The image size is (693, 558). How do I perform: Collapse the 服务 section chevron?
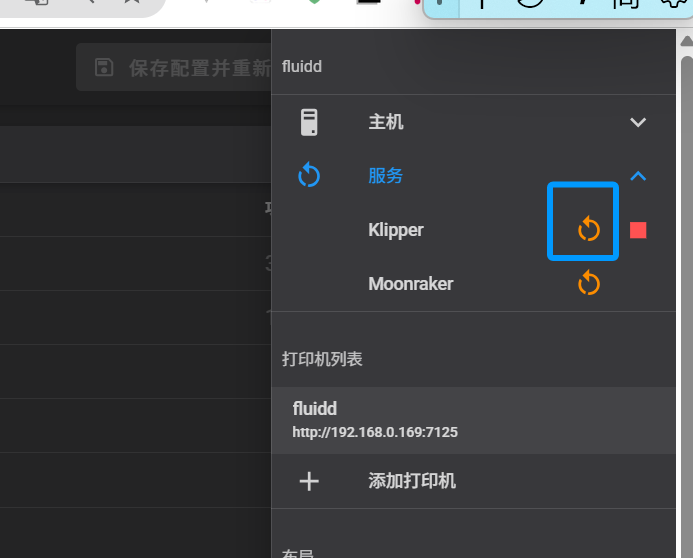click(638, 176)
